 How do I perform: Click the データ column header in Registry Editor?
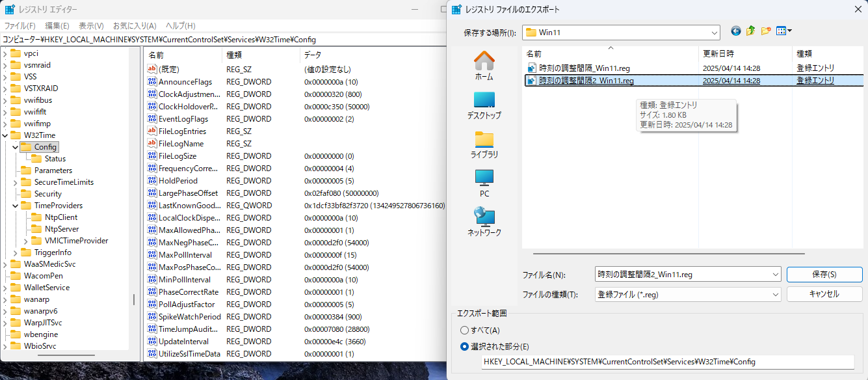point(374,55)
